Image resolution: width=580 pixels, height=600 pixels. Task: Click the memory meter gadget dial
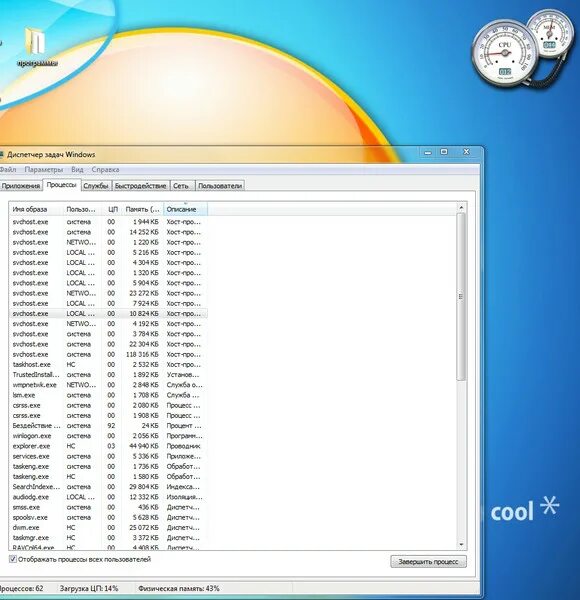click(x=550, y=35)
